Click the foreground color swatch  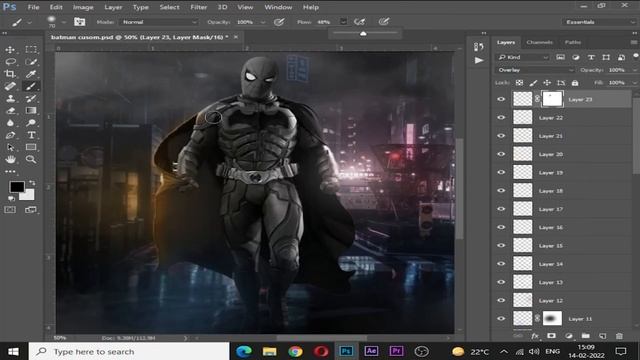click(17, 187)
